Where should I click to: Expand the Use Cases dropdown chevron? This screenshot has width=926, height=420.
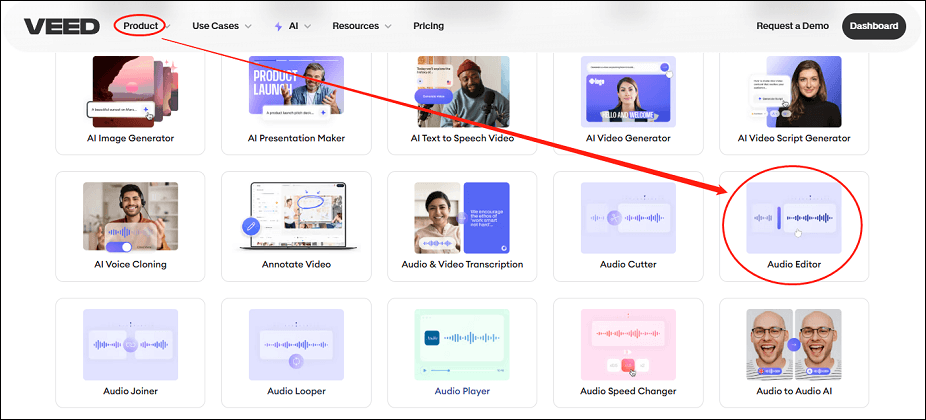(x=248, y=27)
